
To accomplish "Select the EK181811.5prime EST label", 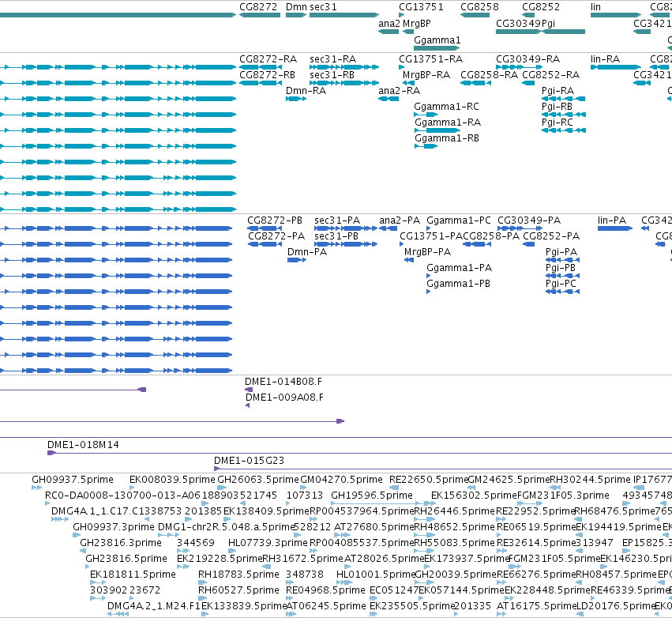I will (x=133, y=575).
